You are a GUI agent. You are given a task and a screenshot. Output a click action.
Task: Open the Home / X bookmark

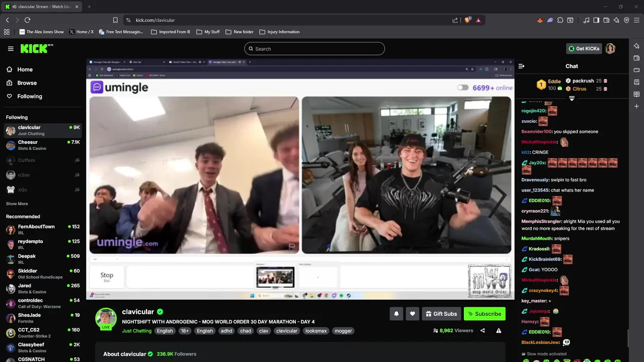(x=82, y=32)
